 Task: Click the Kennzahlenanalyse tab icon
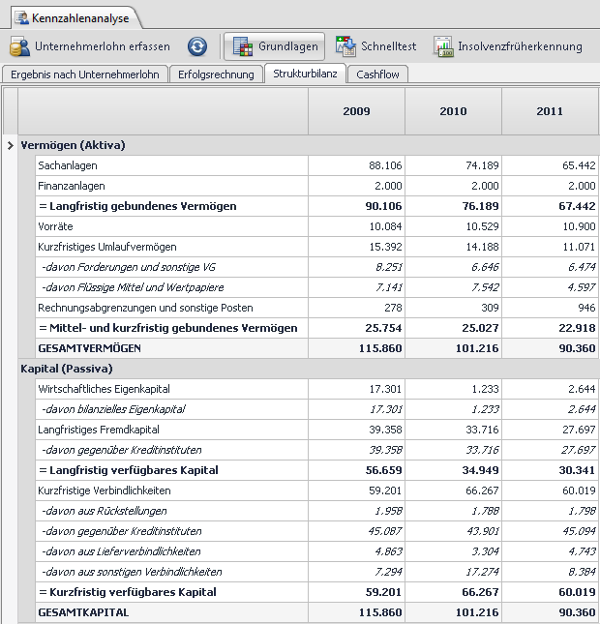[21, 18]
